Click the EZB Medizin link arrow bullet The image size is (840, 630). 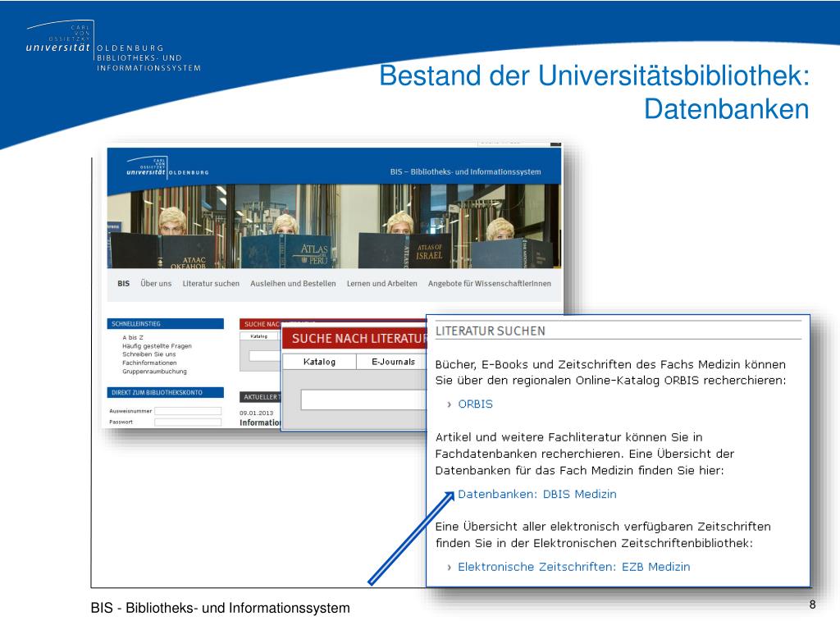click(449, 568)
